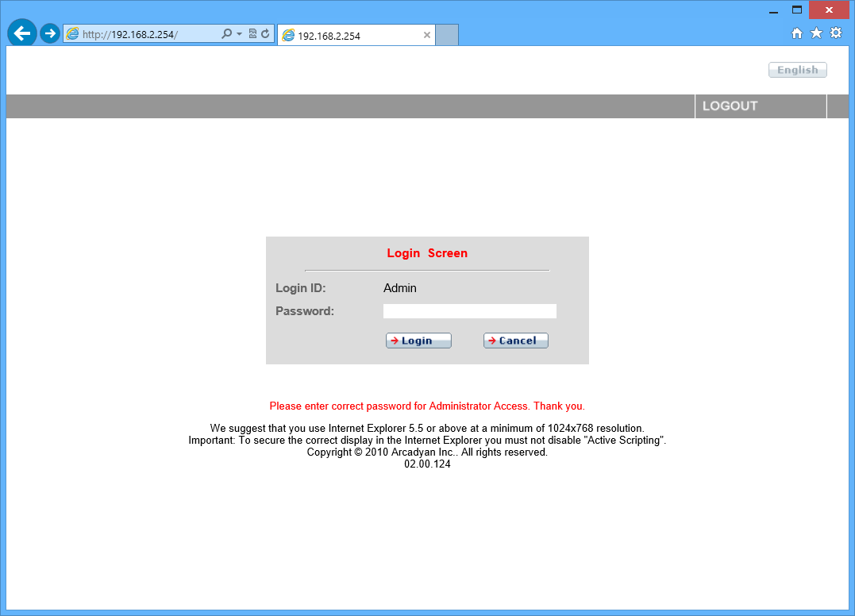Toggle Compatibility View icon in address bar

[252, 34]
